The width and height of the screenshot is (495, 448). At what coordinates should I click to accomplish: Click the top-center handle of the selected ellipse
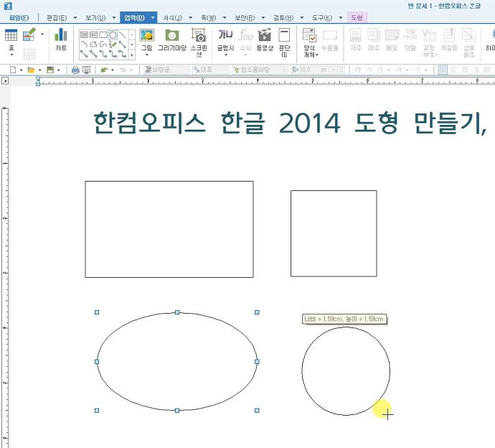(x=177, y=312)
